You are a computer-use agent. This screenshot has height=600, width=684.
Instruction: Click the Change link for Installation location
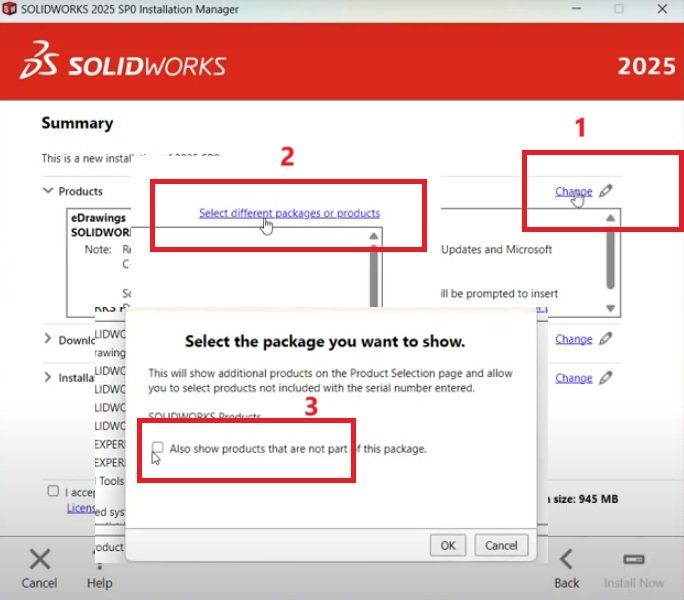point(573,378)
